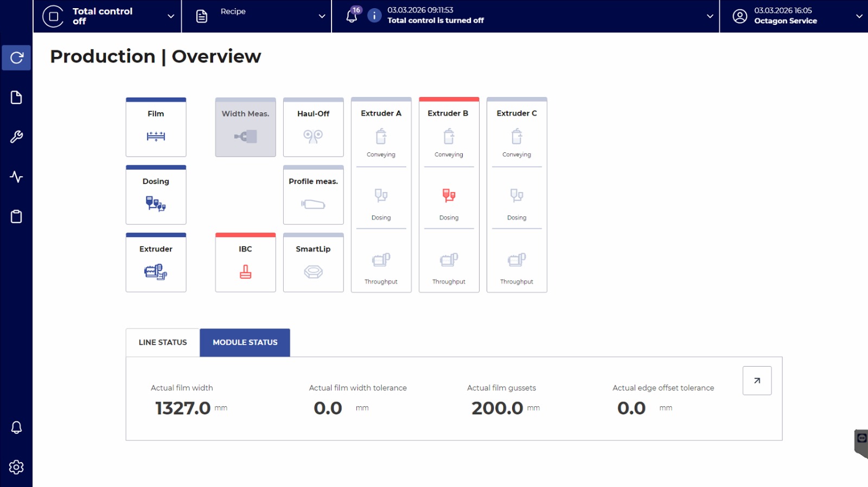Switch to the LINE STATUS tab

click(163, 343)
